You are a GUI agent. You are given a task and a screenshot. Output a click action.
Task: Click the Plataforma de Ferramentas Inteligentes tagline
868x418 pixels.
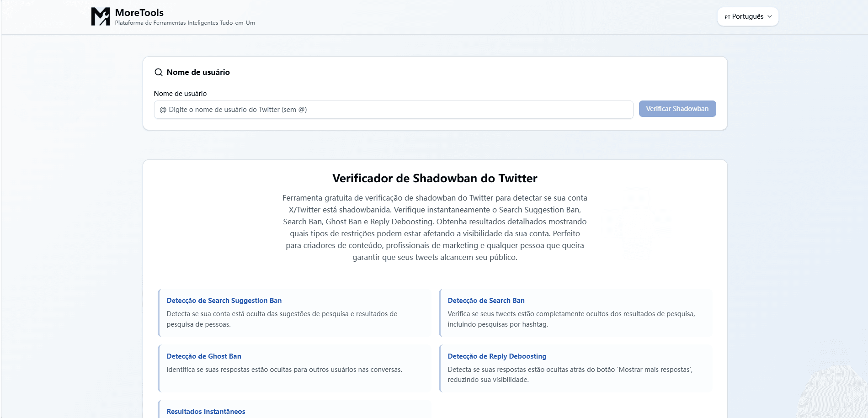[x=185, y=23]
